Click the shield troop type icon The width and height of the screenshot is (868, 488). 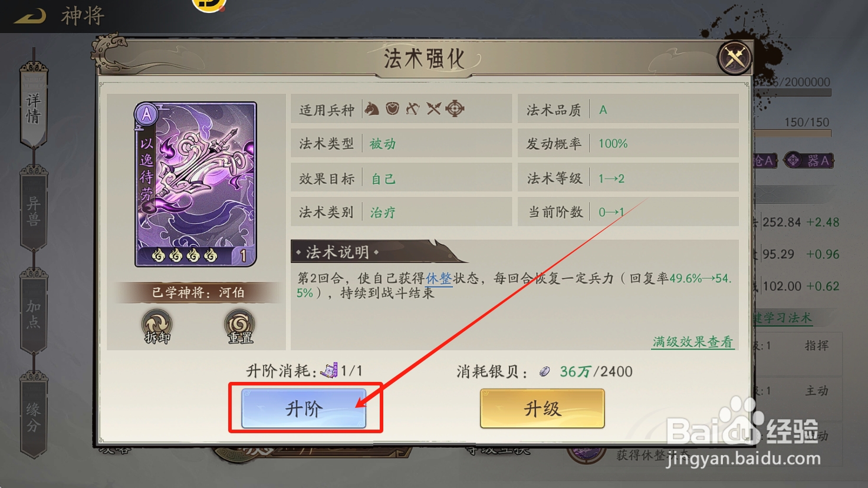392,108
